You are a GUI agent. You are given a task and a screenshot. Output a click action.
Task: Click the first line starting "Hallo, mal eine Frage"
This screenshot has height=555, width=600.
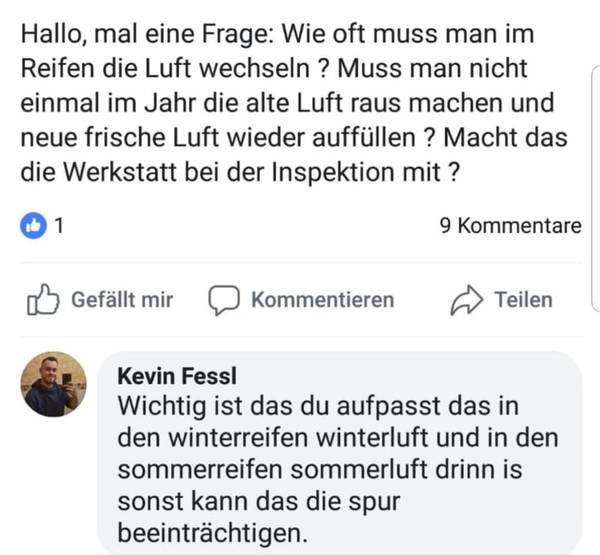(277, 34)
